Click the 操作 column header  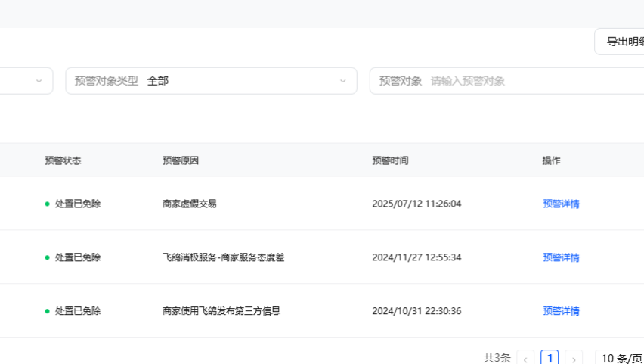pos(552,160)
